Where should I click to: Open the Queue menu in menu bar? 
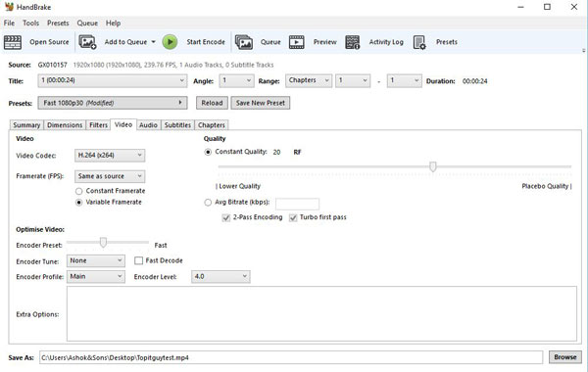pyautogui.click(x=87, y=23)
